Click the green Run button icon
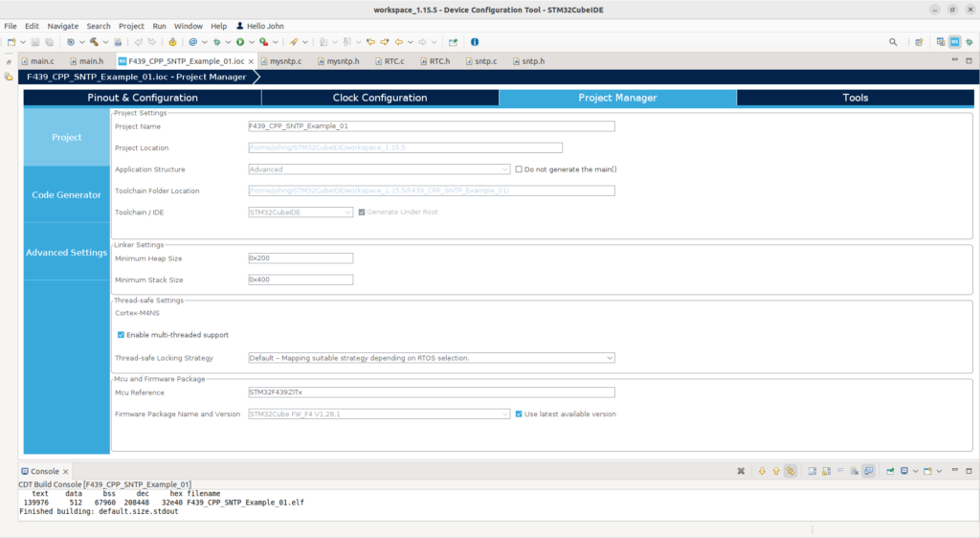Viewport: 980px width, 538px height. (x=240, y=42)
